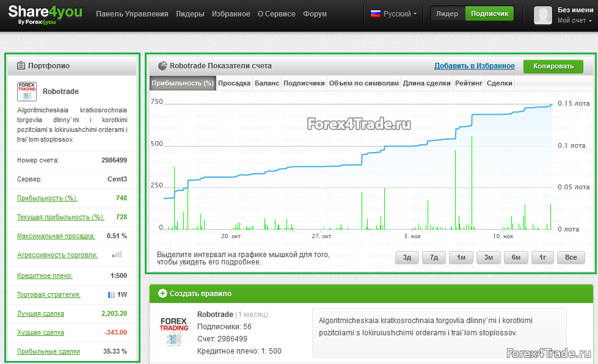Click the 20. окт date on chart
The width and height of the screenshot is (598, 364).
231,236
